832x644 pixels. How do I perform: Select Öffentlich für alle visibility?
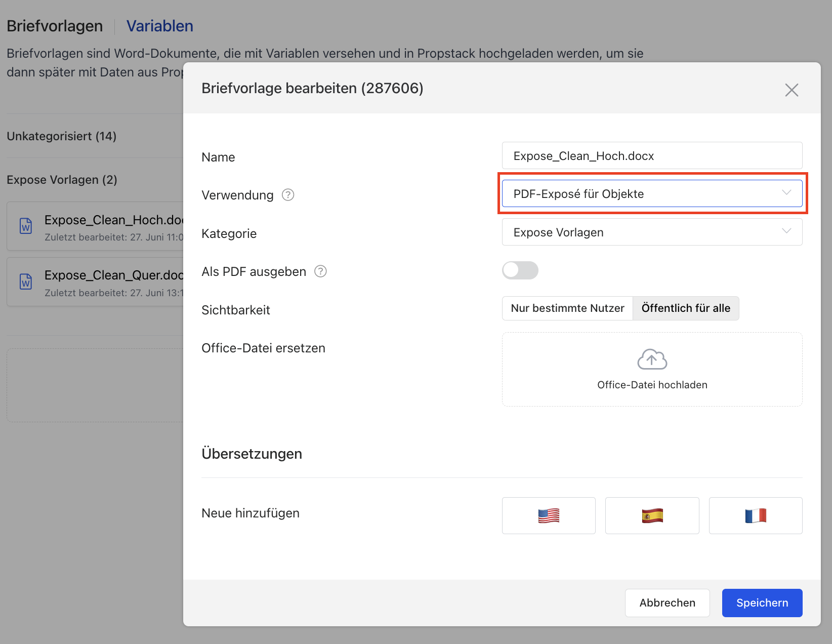tap(685, 308)
